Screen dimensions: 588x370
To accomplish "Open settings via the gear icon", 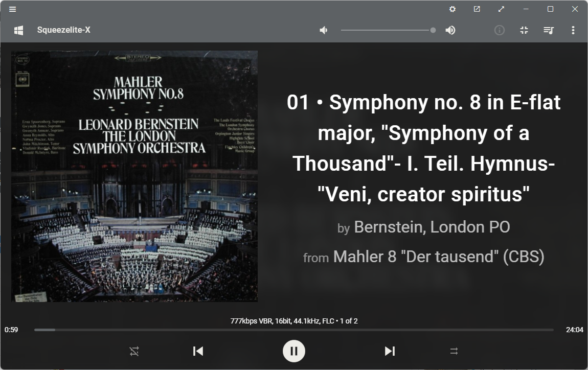I will point(453,9).
